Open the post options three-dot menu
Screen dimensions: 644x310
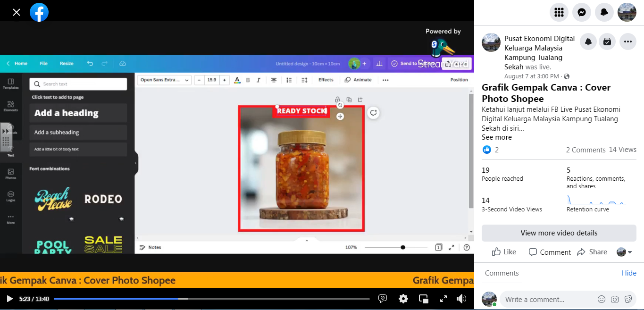tap(627, 42)
